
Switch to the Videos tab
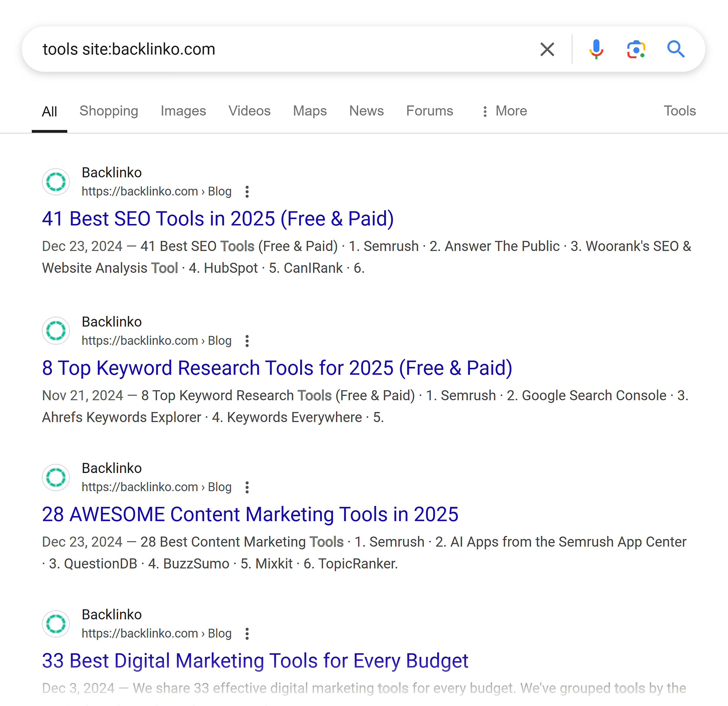[249, 111]
